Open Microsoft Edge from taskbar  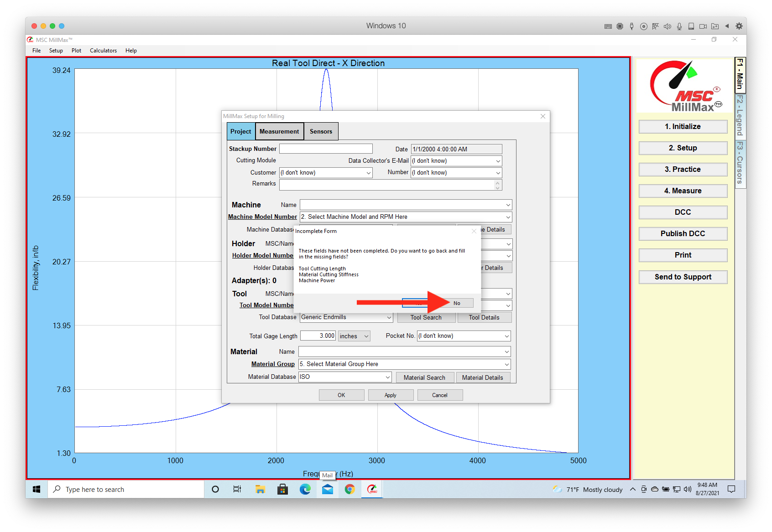coord(305,489)
